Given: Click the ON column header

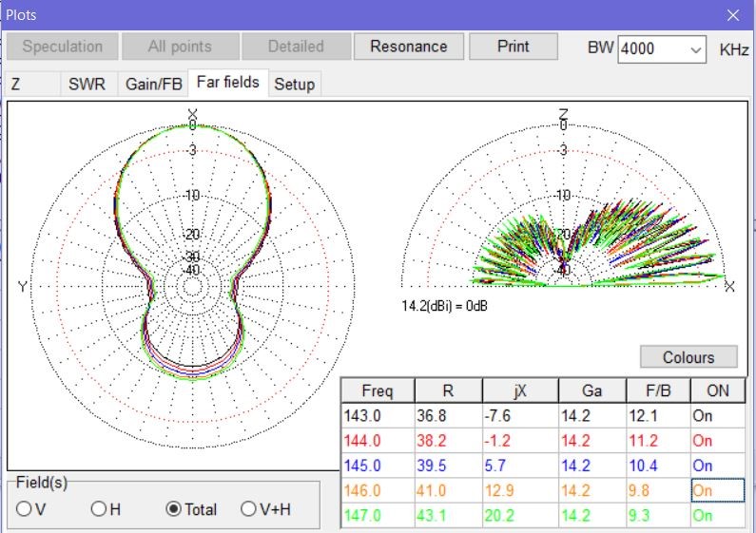Looking at the screenshot, I should pos(718,390).
